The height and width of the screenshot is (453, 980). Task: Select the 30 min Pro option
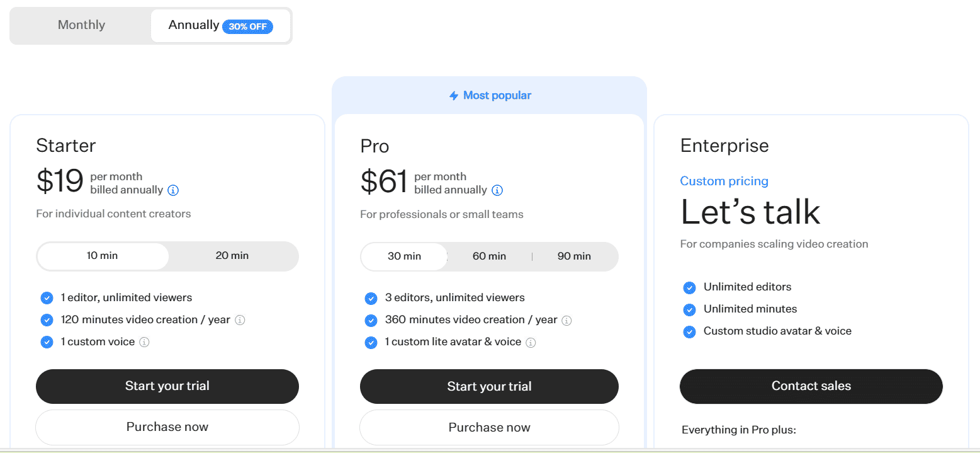[404, 256]
